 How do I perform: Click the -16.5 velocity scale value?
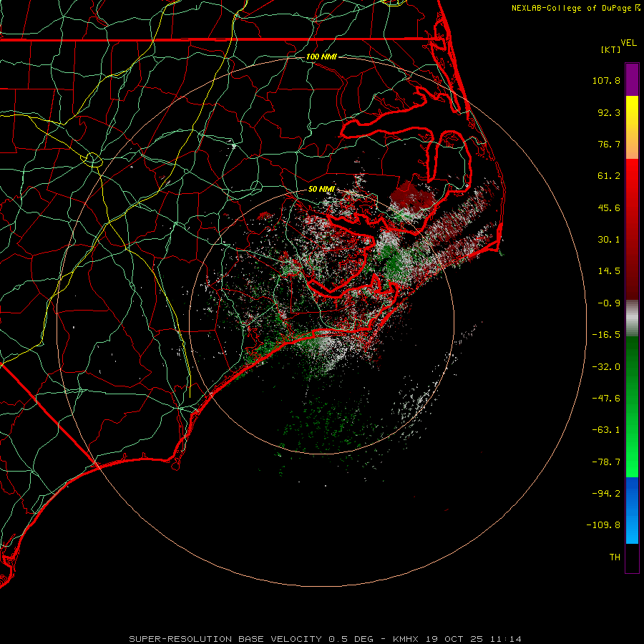coord(606,335)
